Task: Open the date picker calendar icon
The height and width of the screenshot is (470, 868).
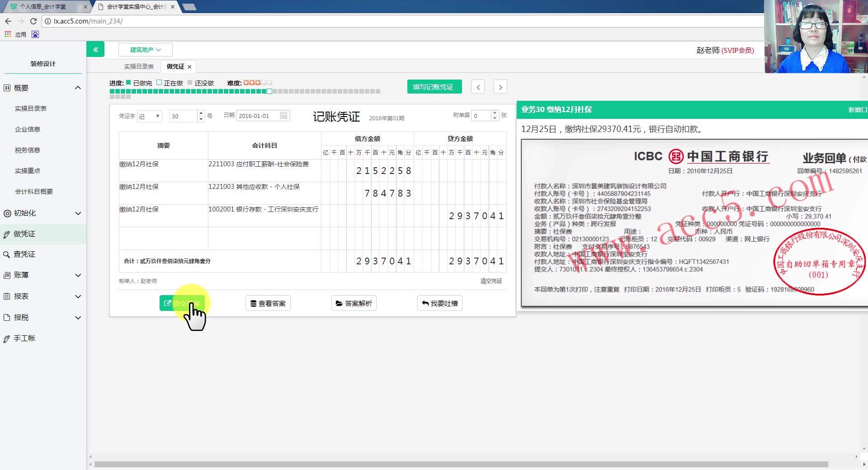Action: point(283,116)
